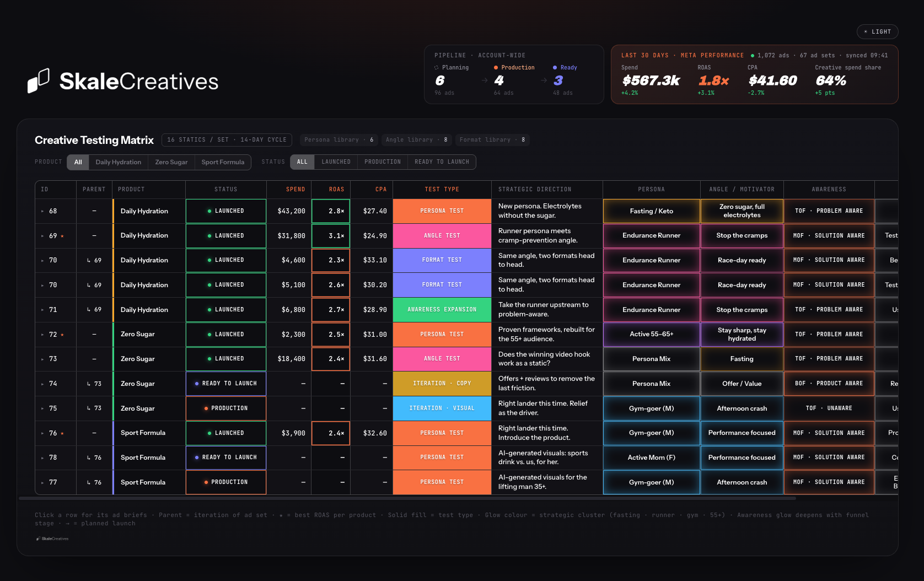Click the horizontal table scrollbar
924x581 pixels.
pos(407,498)
